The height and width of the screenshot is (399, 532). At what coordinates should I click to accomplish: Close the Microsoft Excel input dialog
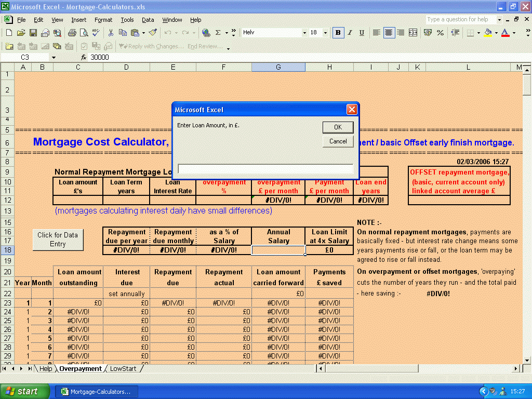pyautogui.click(x=352, y=109)
